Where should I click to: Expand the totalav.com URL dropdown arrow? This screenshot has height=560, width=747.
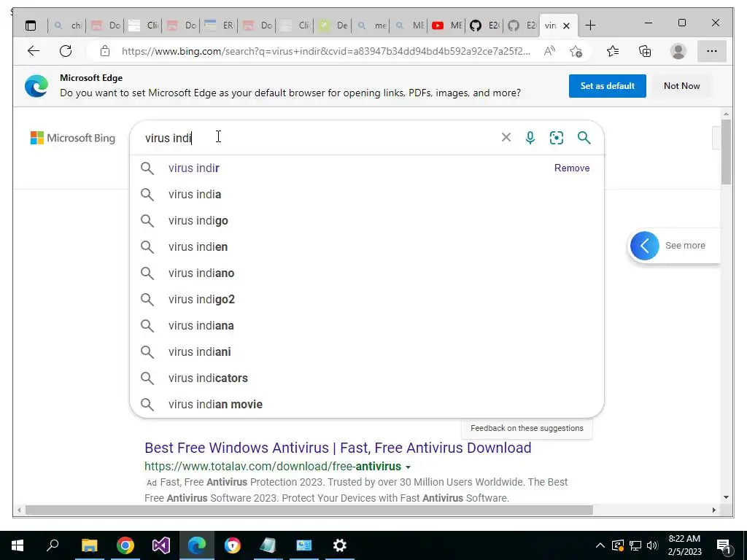coord(408,467)
